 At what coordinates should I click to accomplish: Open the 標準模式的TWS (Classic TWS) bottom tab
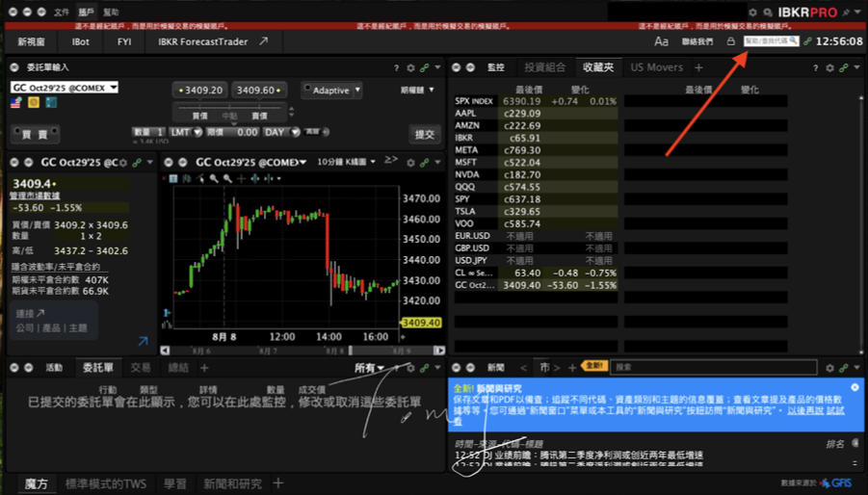[x=106, y=484]
